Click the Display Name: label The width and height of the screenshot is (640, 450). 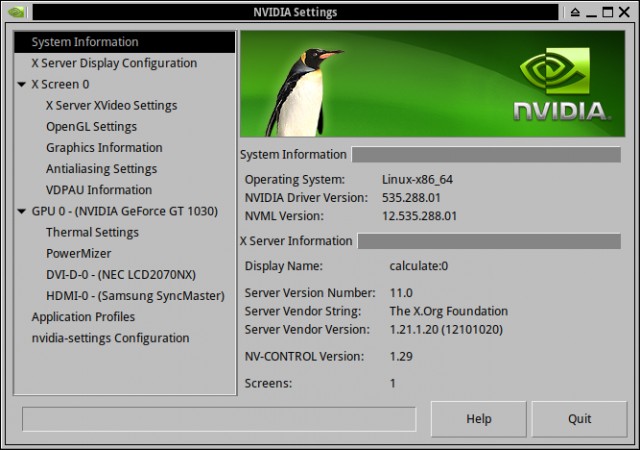[x=284, y=266]
